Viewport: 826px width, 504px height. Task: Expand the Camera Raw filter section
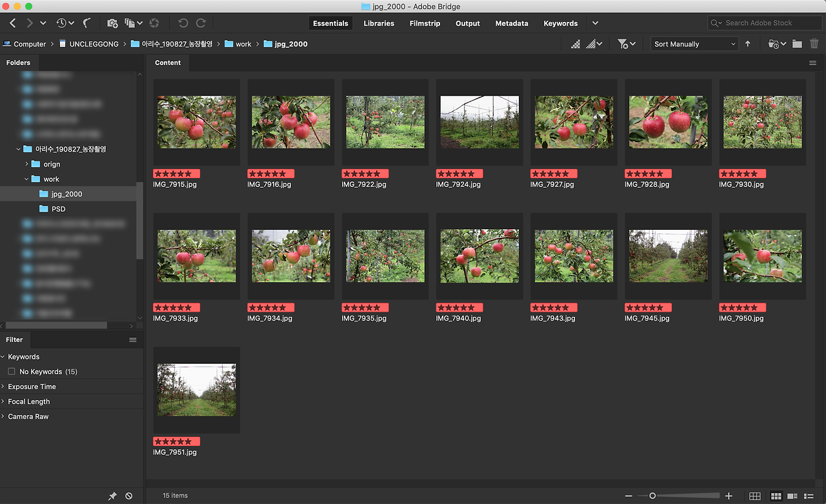coord(3,416)
